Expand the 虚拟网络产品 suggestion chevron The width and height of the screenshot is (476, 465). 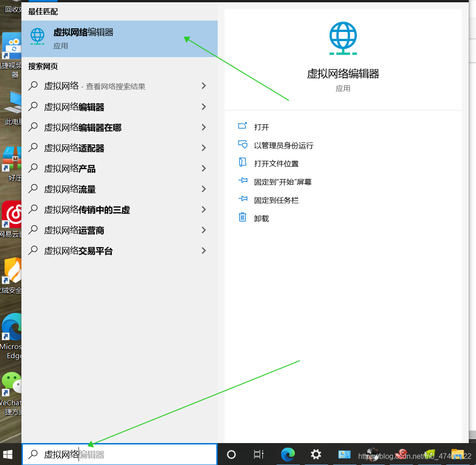click(204, 169)
